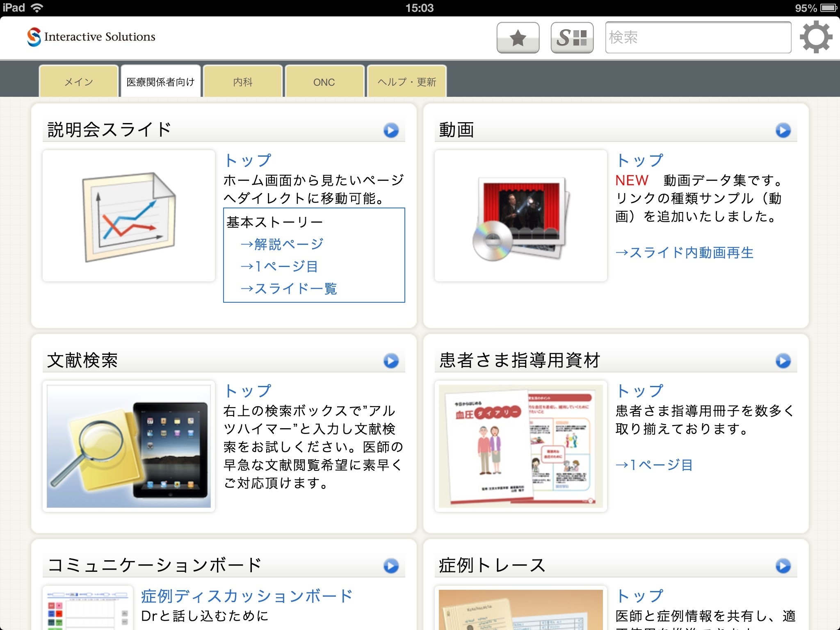The image size is (840, 630).
Task: Open the 血圧ダイアリー booklet thumbnail
Action: 521,446
